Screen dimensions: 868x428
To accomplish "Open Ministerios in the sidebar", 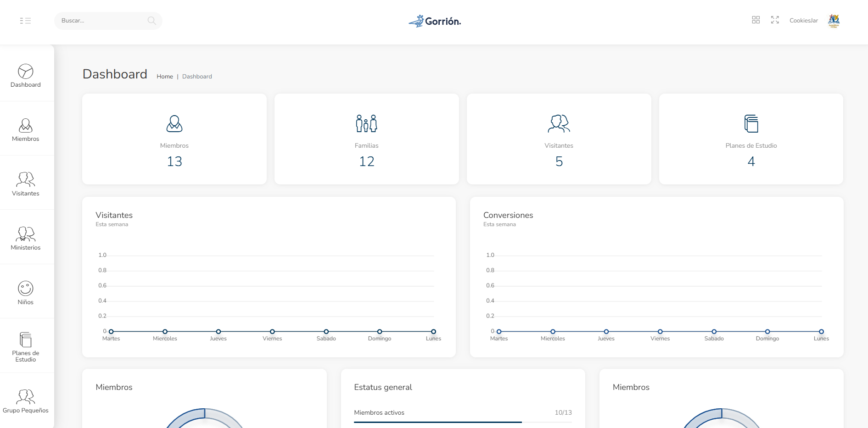I will 26,239.
